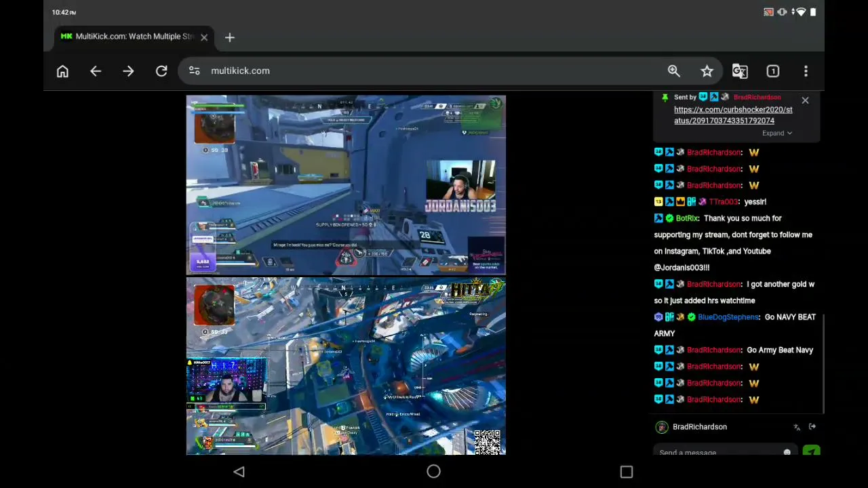This screenshot has width=868, height=488.
Task: Click BotRix username in chat
Action: [687, 218]
